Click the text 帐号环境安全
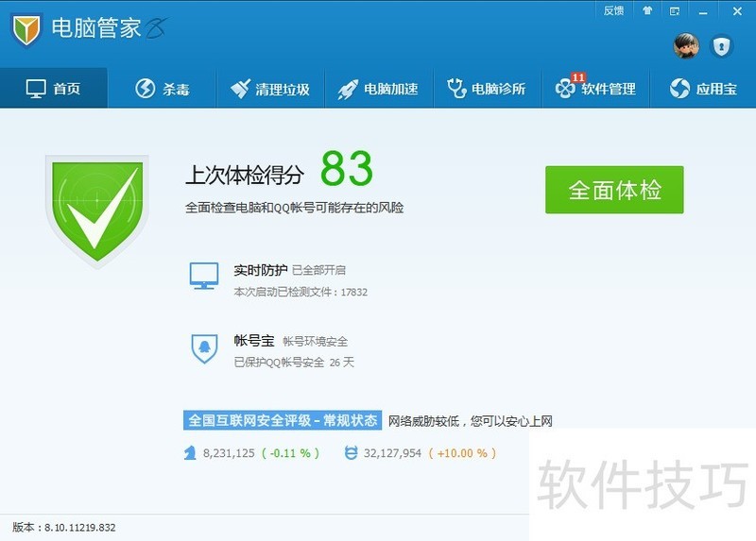 (316, 342)
